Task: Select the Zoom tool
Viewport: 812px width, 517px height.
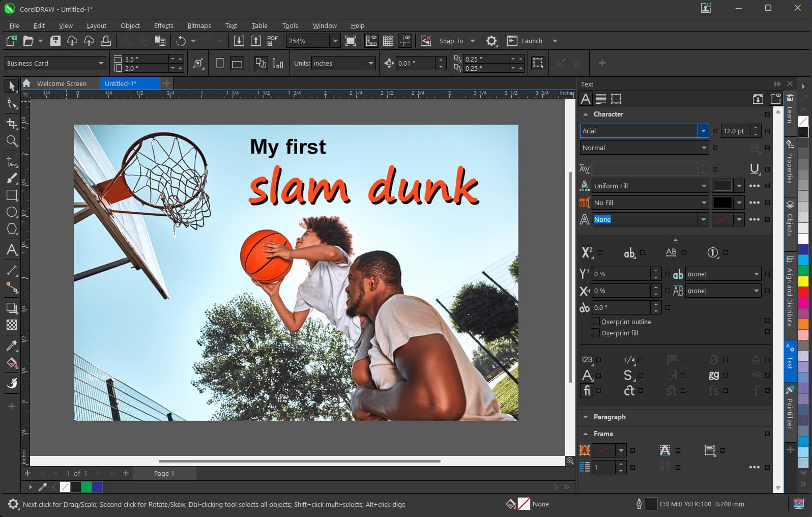Action: click(12, 141)
